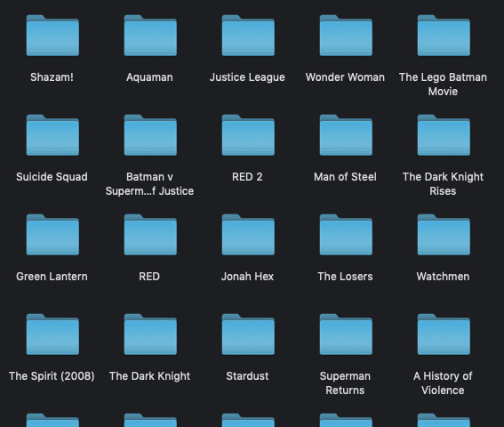Click the Stardust folder label text
This screenshot has height=427, width=504.
pos(247,376)
